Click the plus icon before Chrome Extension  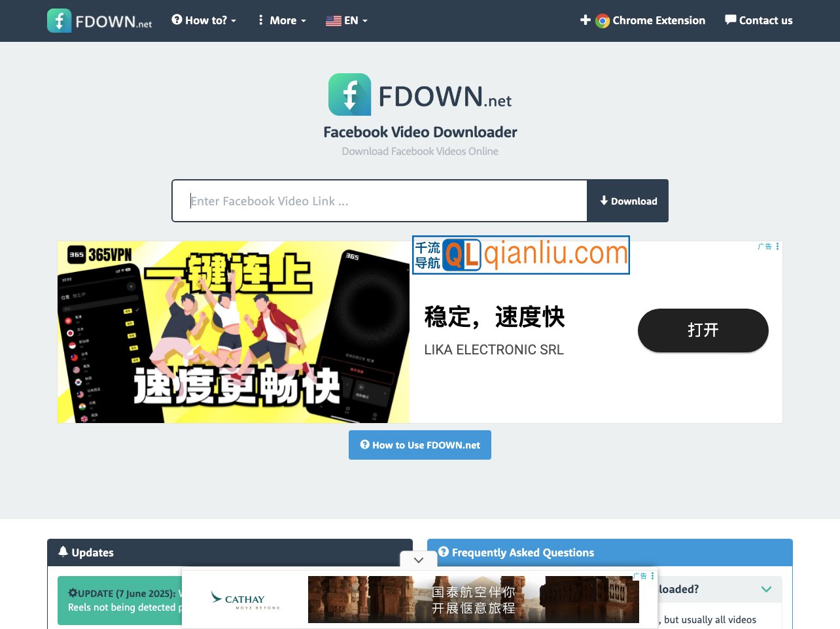[585, 20]
